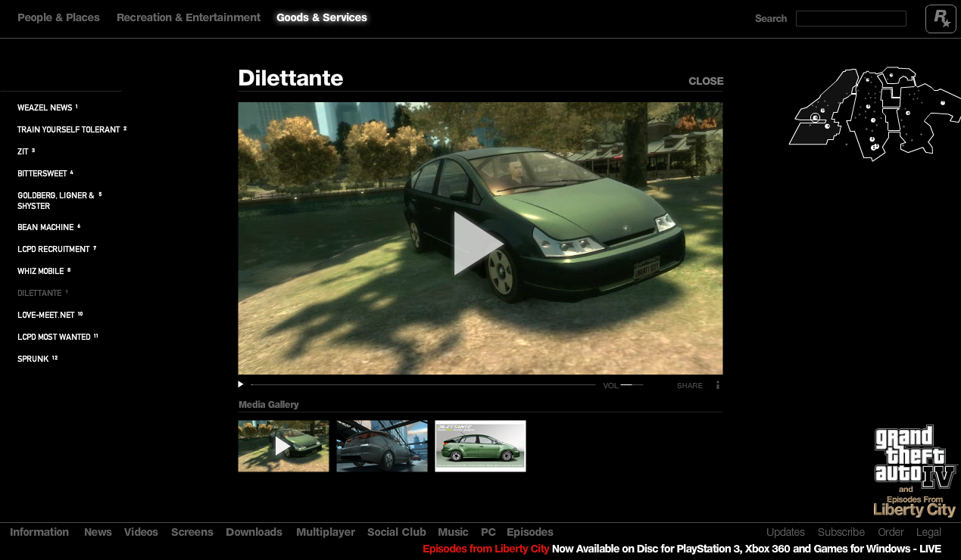Open the Social Club section
The width and height of the screenshot is (961, 560).
point(397,532)
